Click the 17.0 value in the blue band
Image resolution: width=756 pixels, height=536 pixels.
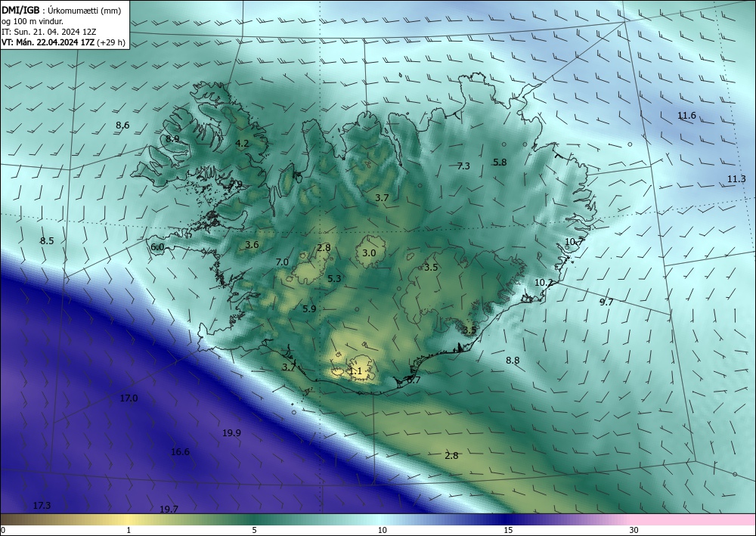pos(129,398)
